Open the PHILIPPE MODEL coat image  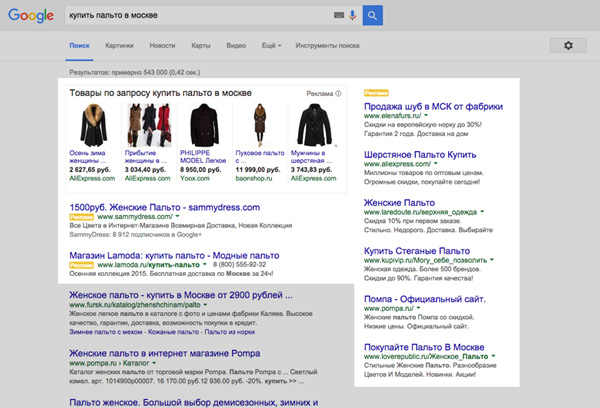204,125
